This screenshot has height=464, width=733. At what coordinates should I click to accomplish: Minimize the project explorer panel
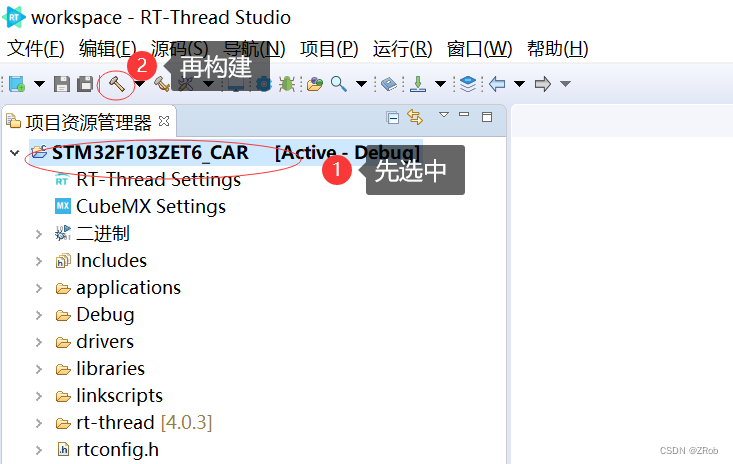pos(464,114)
